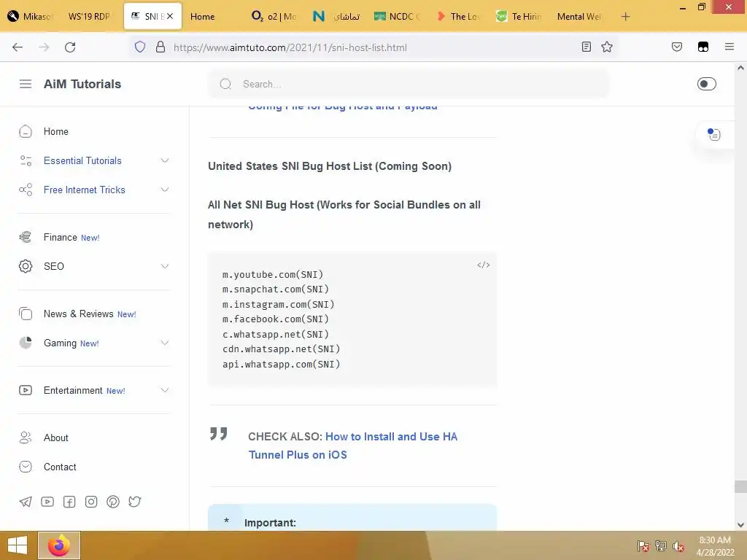The image size is (747, 560).
Task: Open the Facebook social icon
Action: pyautogui.click(x=69, y=502)
